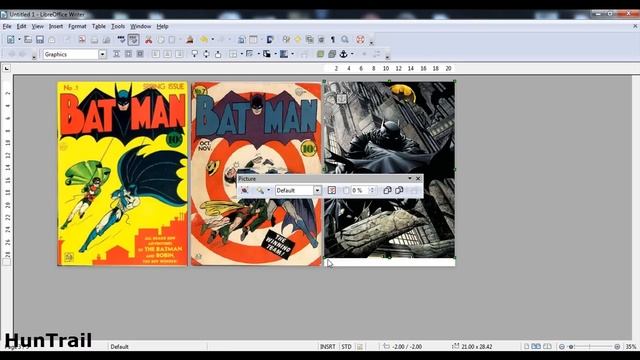This screenshot has width=640, height=360.
Task: Click the Send to Back icon
Action: [x=332, y=54]
